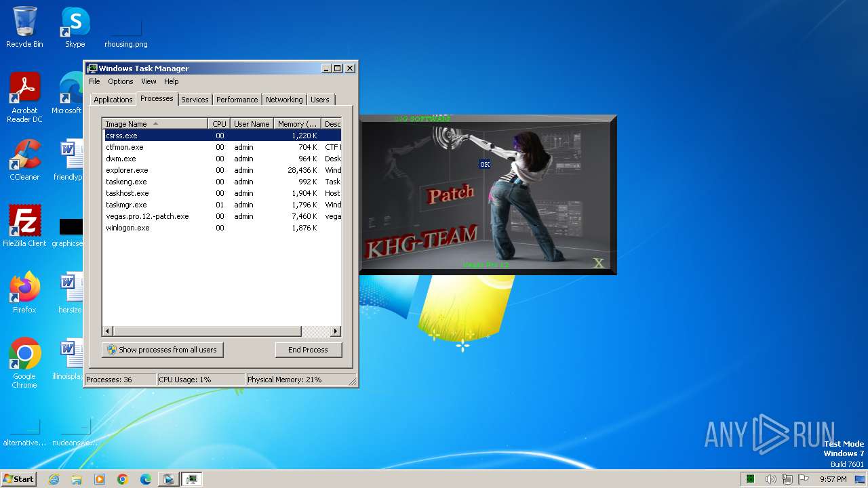Open Windows Media Player taskbar icon

pos(100,479)
